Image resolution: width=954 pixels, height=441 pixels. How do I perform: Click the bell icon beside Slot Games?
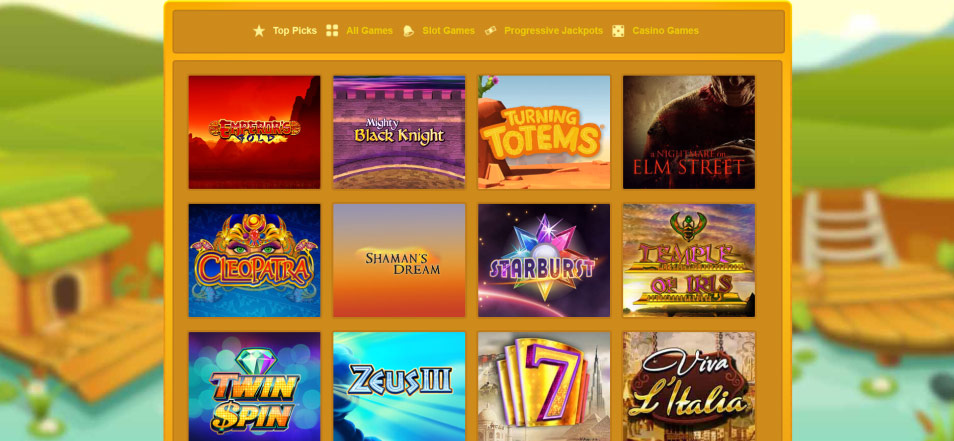tap(408, 30)
